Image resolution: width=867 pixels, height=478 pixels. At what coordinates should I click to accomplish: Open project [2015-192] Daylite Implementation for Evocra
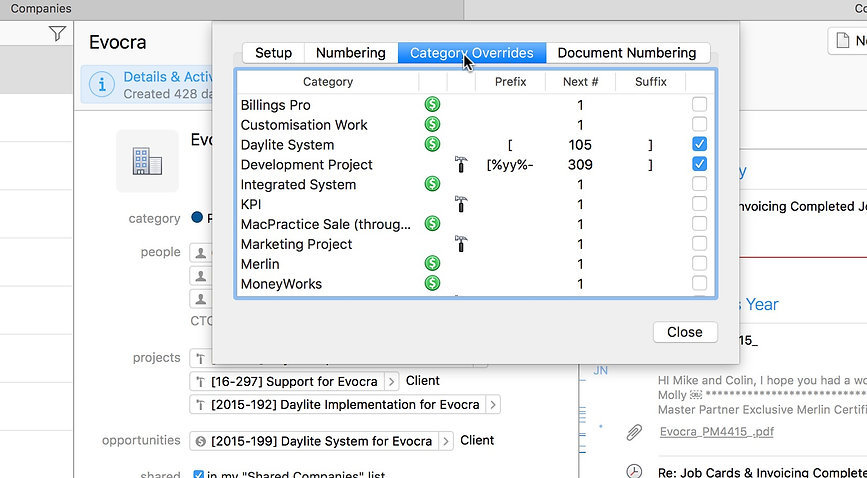click(x=345, y=404)
